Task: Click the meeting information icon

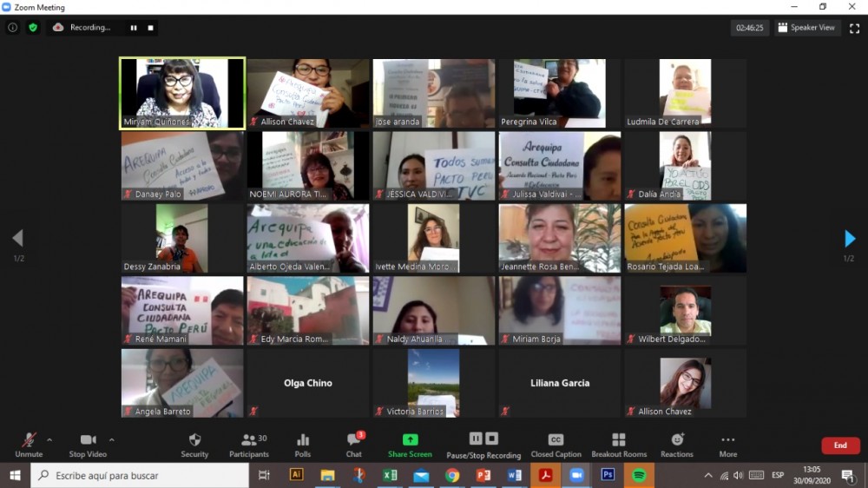Action: [12, 28]
